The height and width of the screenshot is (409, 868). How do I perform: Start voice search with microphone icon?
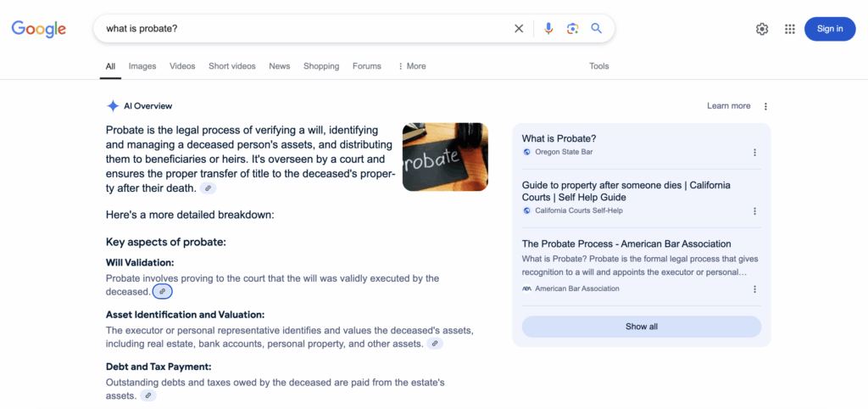(x=548, y=29)
